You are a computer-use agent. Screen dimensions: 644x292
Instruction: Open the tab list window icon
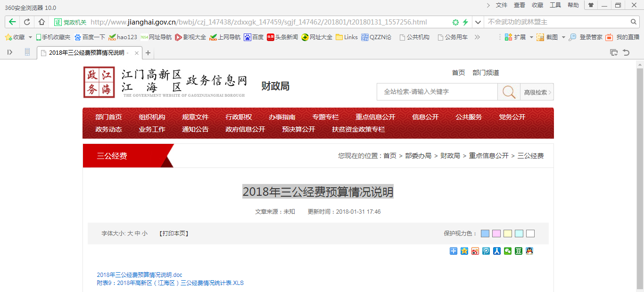point(614,52)
